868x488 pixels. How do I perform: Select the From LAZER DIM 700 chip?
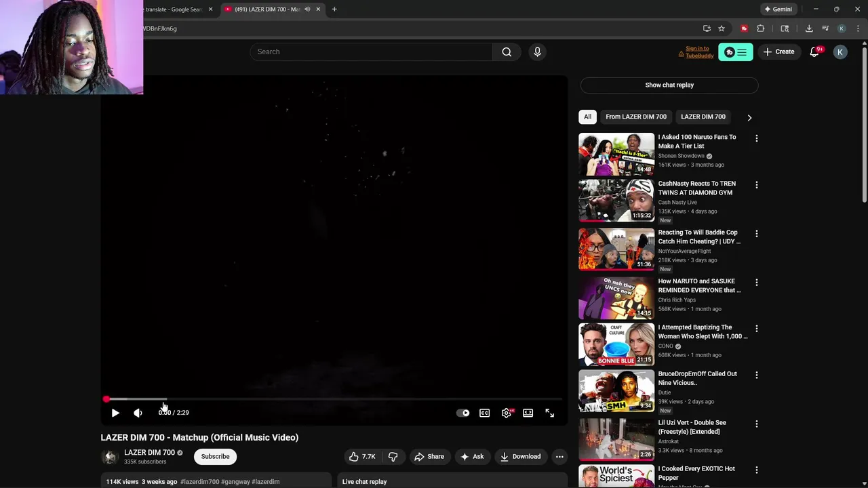pos(636,117)
